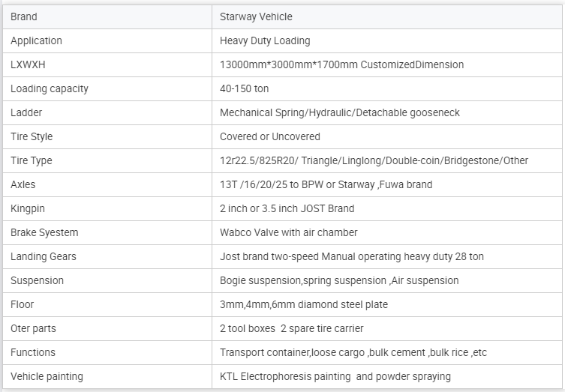
Task: Click the Kingpin JOST Brand value
Action: pos(287,209)
